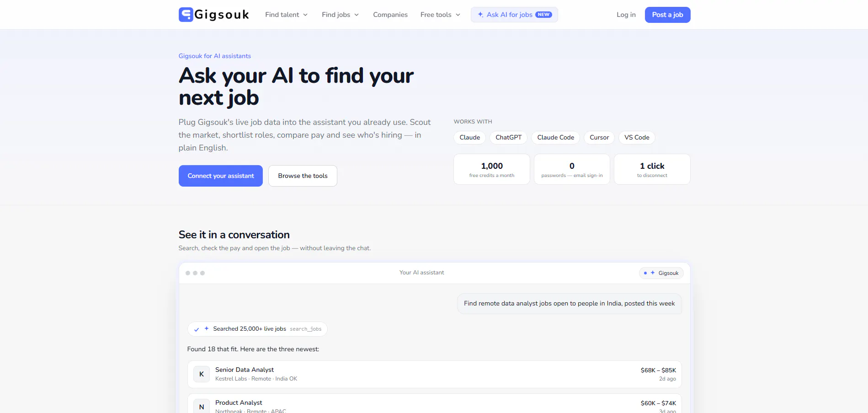Click the Gigsouk logo icon
Viewport: 868px width, 413px height.
click(x=186, y=15)
